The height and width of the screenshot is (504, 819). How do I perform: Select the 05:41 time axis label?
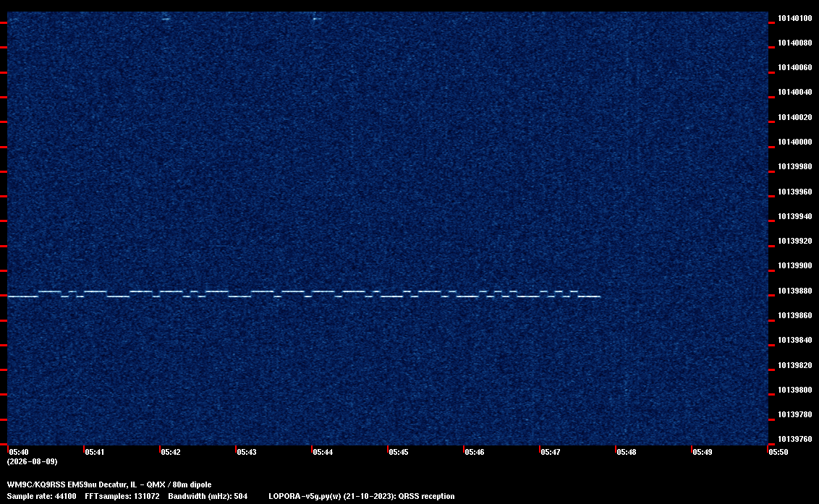pos(95,452)
